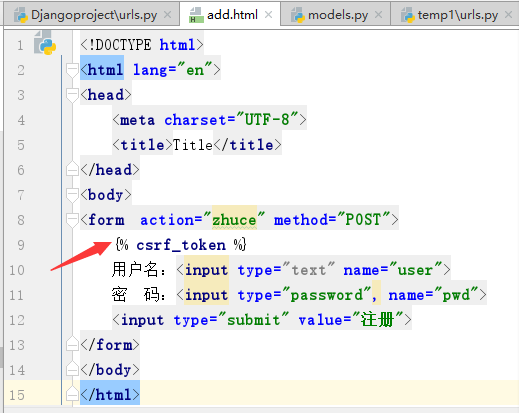This screenshot has height=413, width=519.
Task: Click the fold end marker at line 15
Action: pyautogui.click(x=72, y=394)
